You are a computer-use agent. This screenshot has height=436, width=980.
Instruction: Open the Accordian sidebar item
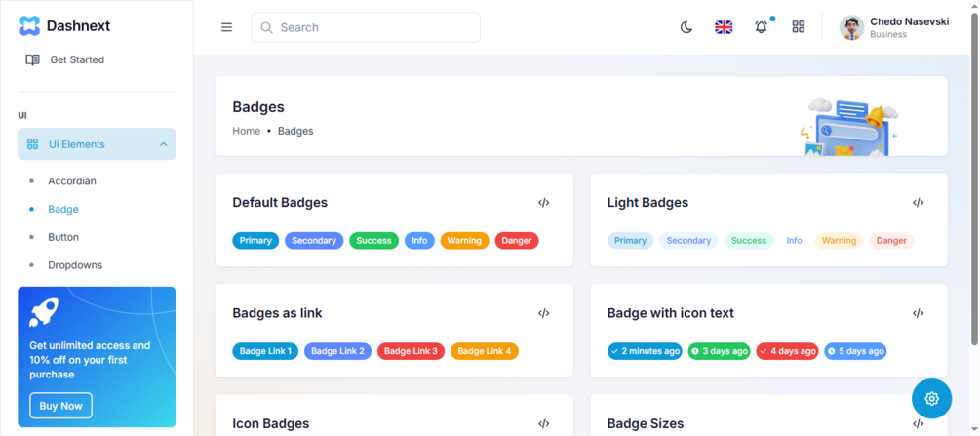(x=72, y=181)
